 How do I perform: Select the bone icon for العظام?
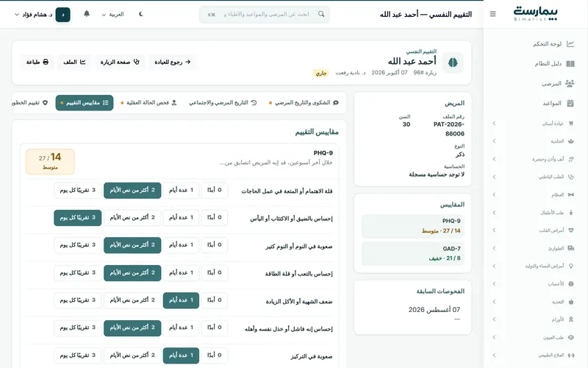click(x=571, y=194)
